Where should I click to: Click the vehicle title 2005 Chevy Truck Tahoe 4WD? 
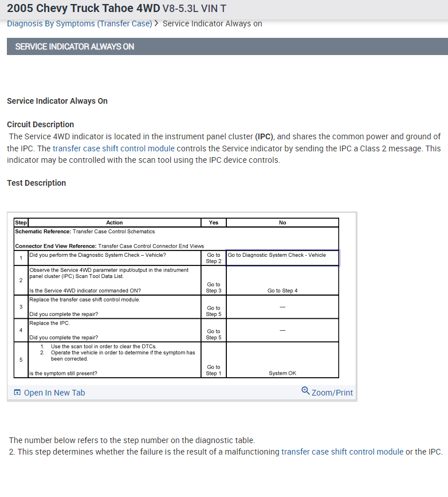(x=84, y=8)
